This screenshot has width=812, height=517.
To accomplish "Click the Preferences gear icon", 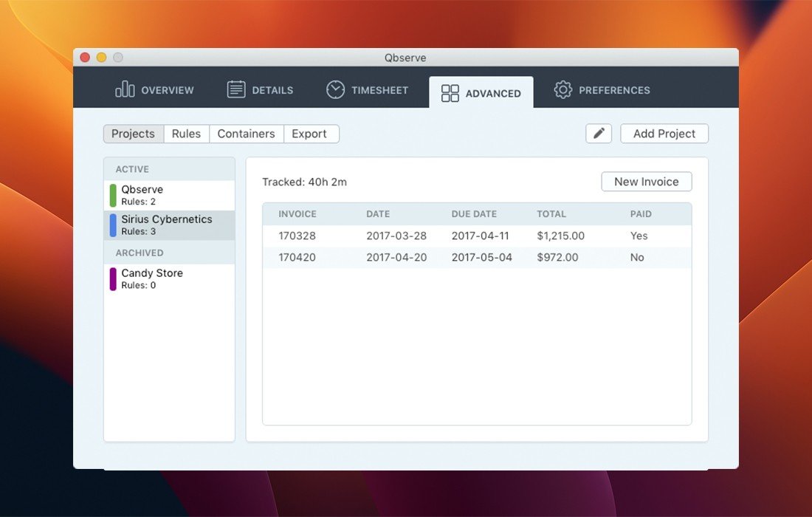I will (563, 90).
